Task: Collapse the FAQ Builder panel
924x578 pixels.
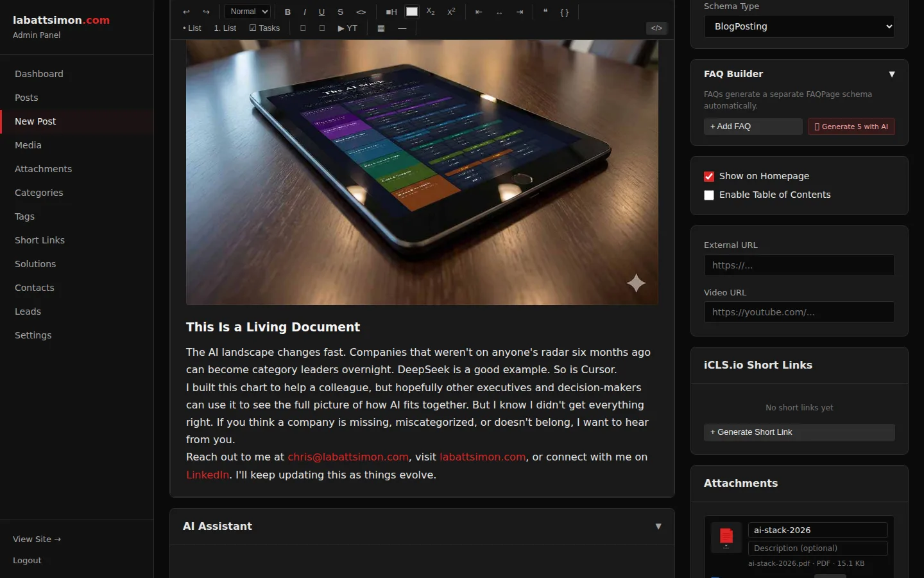Action: point(891,74)
